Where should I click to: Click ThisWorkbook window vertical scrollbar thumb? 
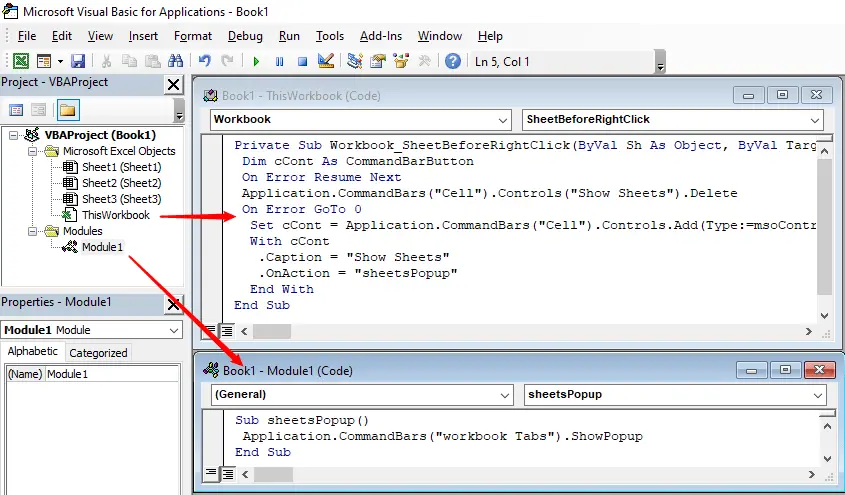click(x=825, y=227)
